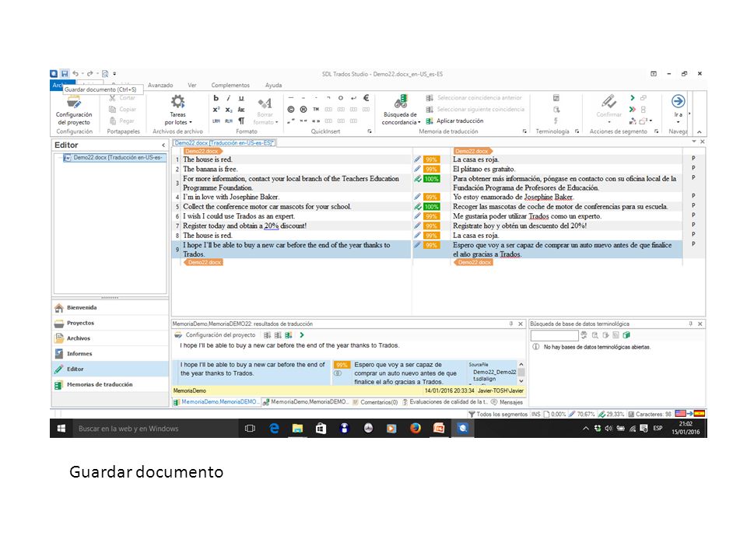Click the 100% match status for segment 3
The height and width of the screenshot is (560, 747).
[431, 179]
